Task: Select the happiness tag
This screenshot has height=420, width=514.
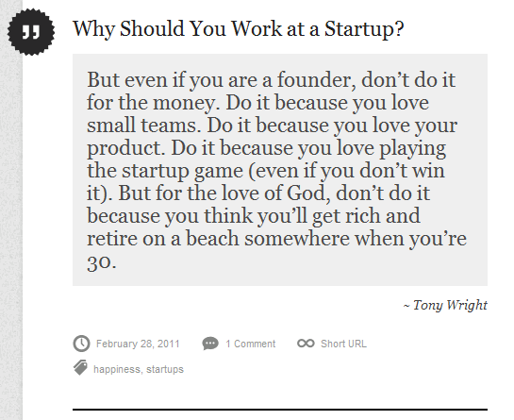Action: pyautogui.click(x=117, y=369)
